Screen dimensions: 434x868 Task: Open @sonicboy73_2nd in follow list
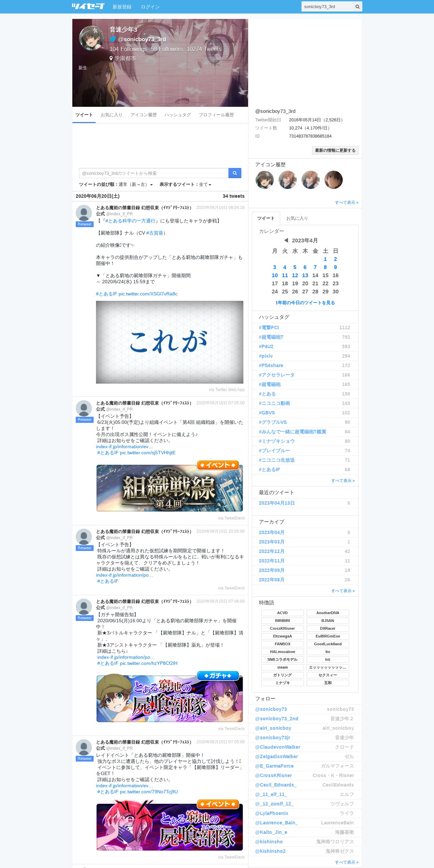coord(276,719)
